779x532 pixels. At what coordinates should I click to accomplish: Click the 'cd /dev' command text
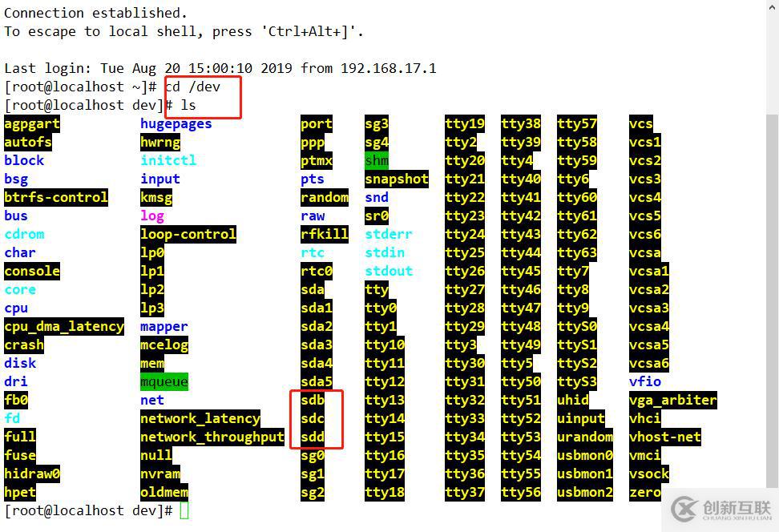[193, 87]
